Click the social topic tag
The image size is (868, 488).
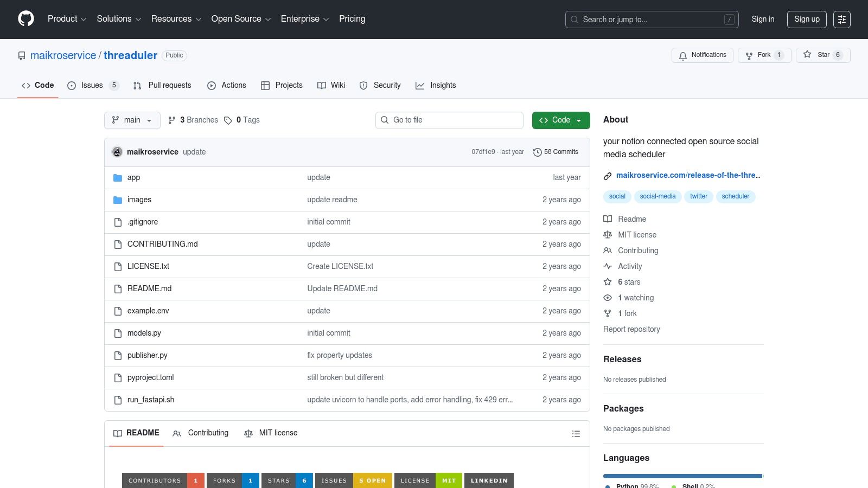tap(617, 197)
